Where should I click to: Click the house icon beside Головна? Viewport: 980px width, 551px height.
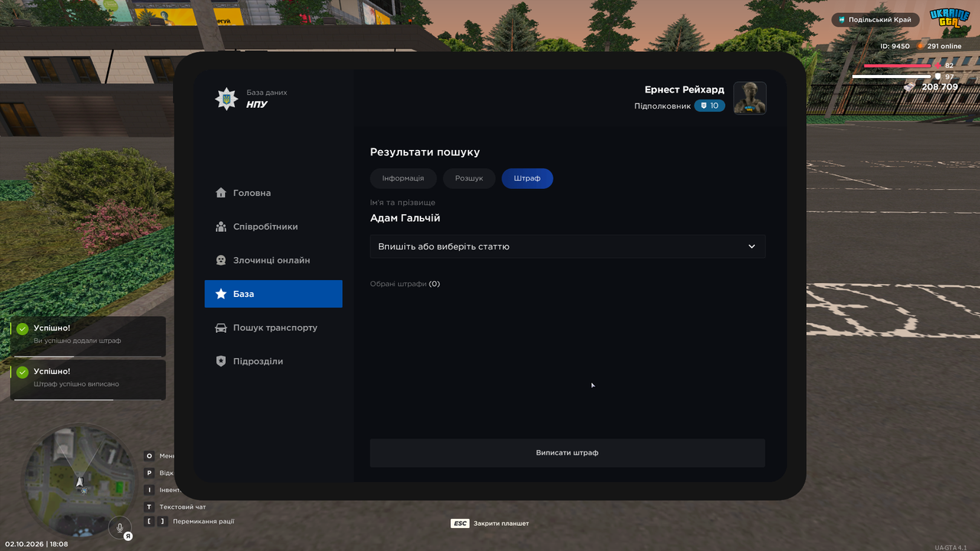point(221,193)
